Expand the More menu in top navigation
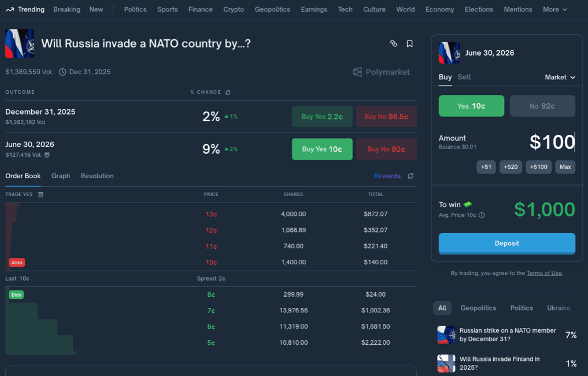 pyautogui.click(x=554, y=9)
